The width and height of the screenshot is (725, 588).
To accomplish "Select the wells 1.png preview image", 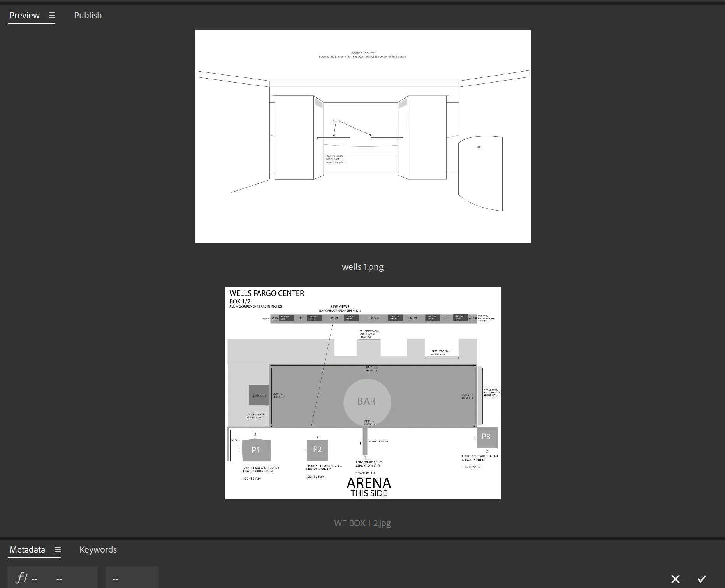I will pyautogui.click(x=362, y=137).
